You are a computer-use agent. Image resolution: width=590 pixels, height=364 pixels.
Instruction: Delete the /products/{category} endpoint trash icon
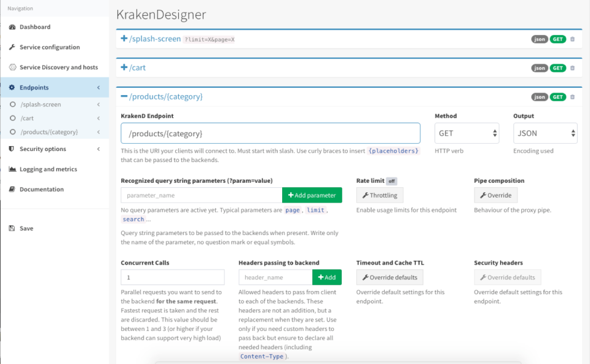[572, 96]
